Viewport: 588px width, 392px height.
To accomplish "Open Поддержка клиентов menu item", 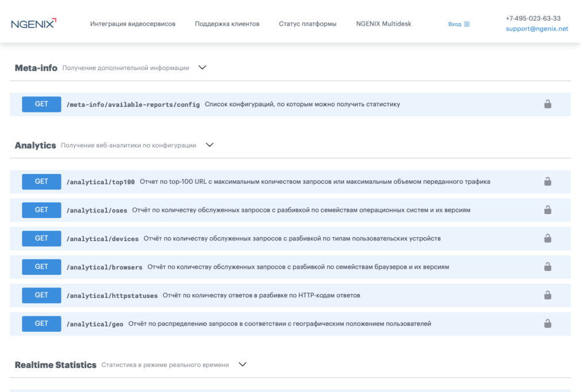I will pos(227,24).
